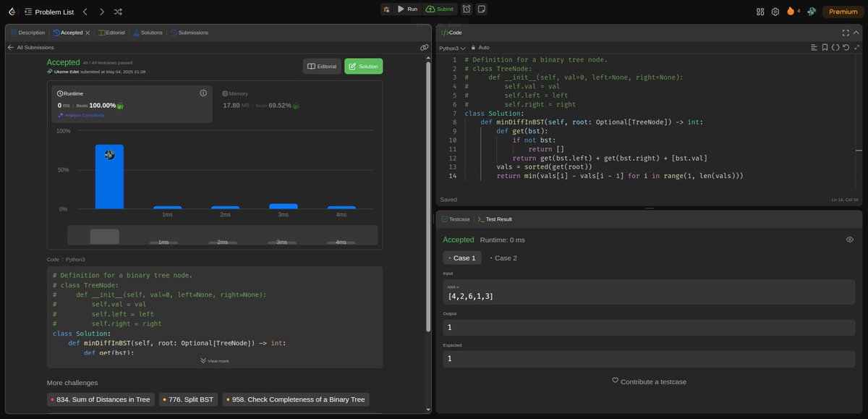Collapse the Code panel chevron
Screen dimensions: 868x419
click(856, 33)
